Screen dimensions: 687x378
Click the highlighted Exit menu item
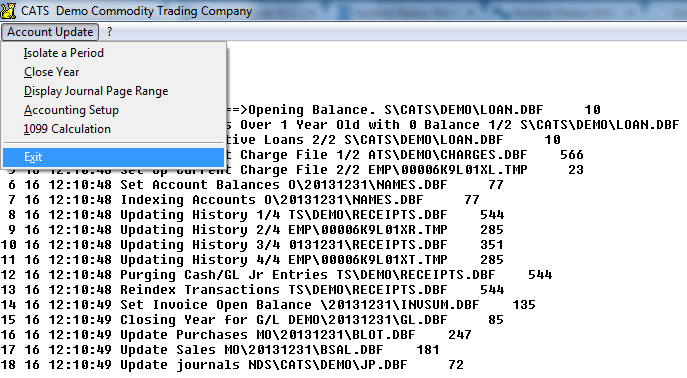(113, 157)
